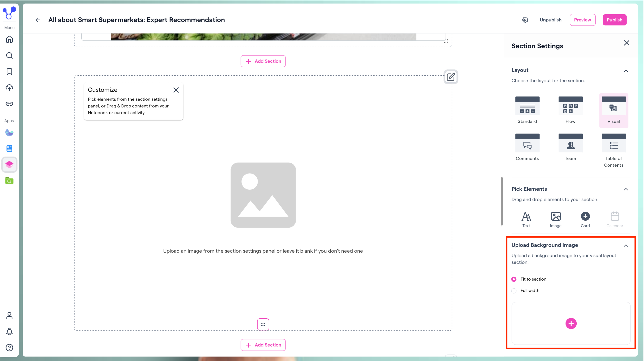Open the pink graduation cap app

(9, 165)
